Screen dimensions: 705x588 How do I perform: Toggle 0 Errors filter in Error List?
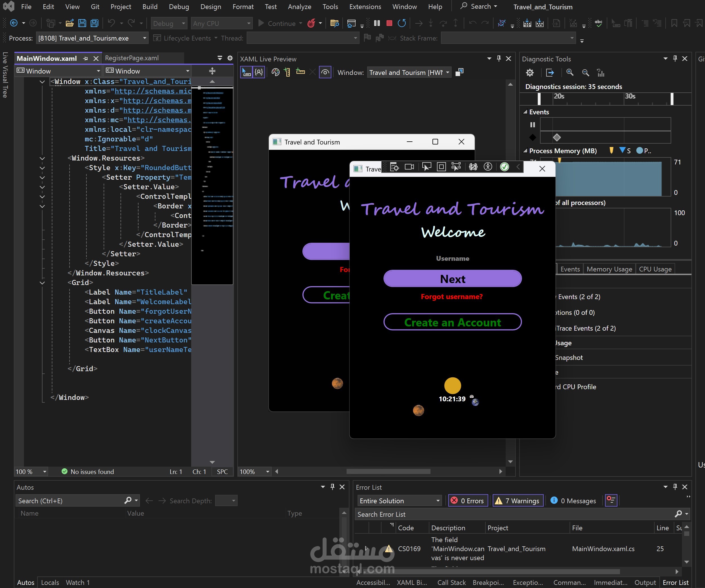tap(468, 501)
